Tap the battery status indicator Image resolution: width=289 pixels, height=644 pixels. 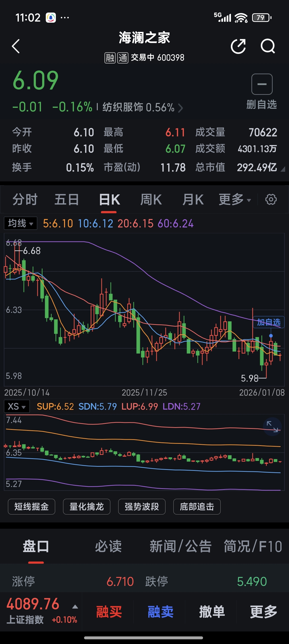coord(262,18)
